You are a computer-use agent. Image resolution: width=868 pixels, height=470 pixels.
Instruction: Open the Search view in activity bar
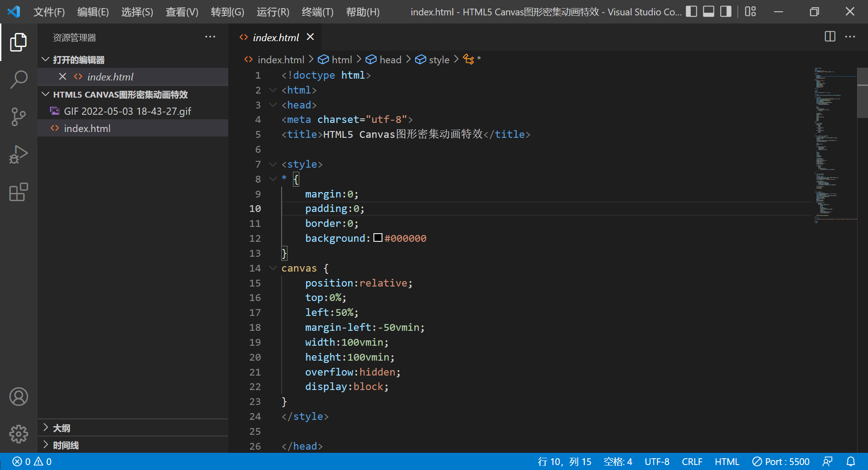pos(19,80)
